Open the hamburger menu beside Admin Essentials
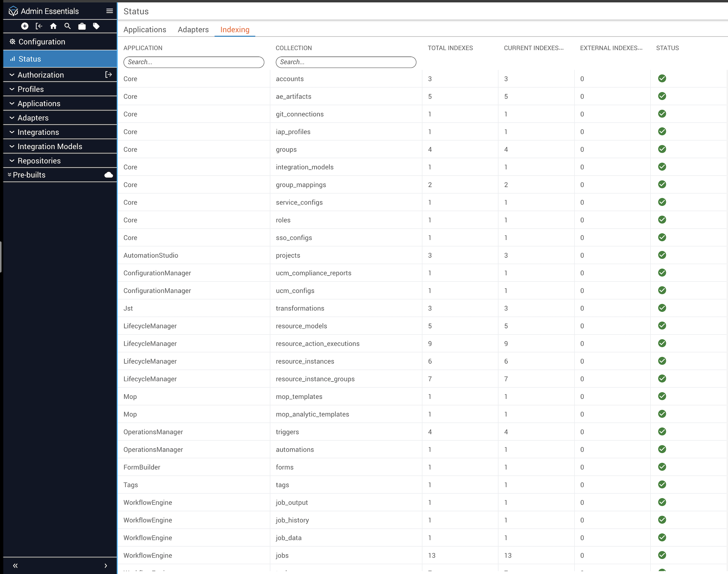This screenshot has width=728, height=574. coord(109,11)
